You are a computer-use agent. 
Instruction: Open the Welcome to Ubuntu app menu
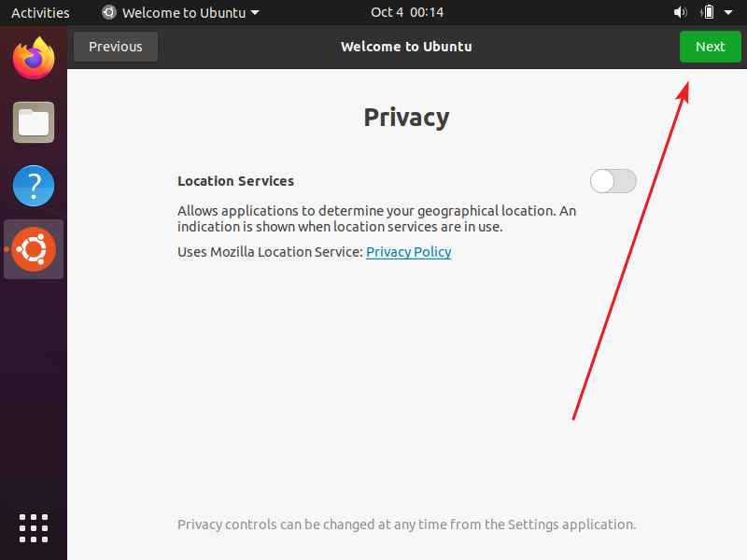(x=181, y=13)
